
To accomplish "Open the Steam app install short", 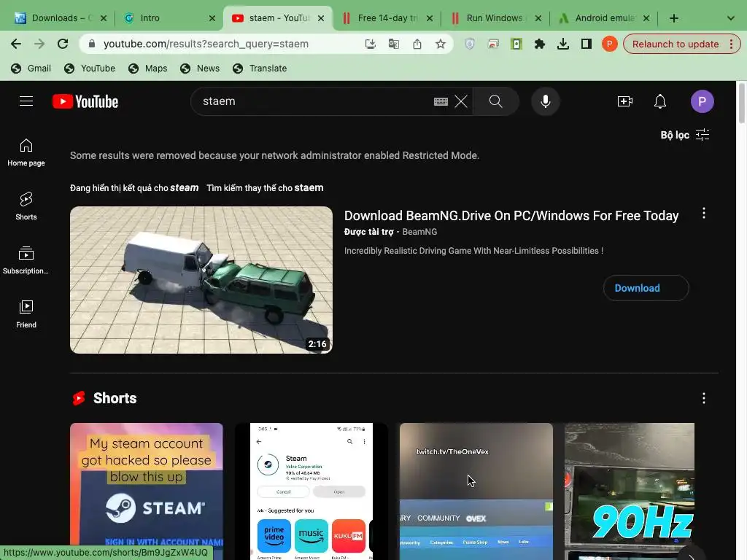I will 311,491.
